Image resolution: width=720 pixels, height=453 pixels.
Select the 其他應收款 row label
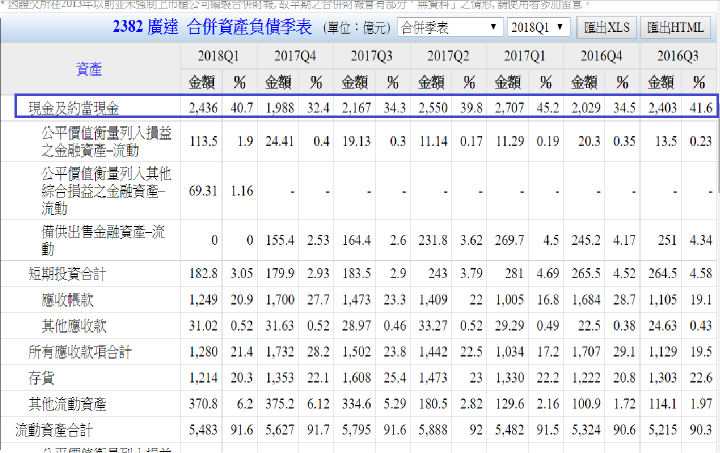tap(74, 326)
